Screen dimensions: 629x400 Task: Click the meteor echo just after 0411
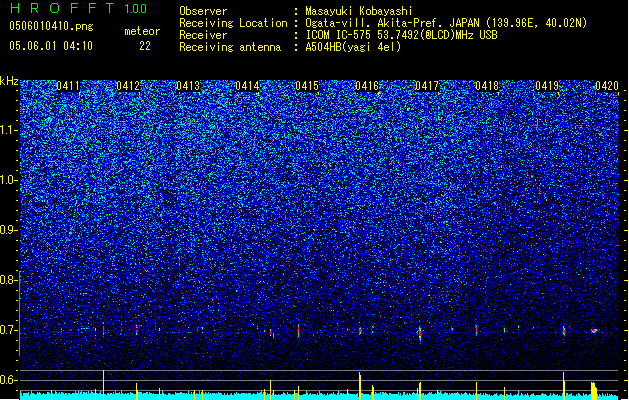pyautogui.click(x=103, y=330)
